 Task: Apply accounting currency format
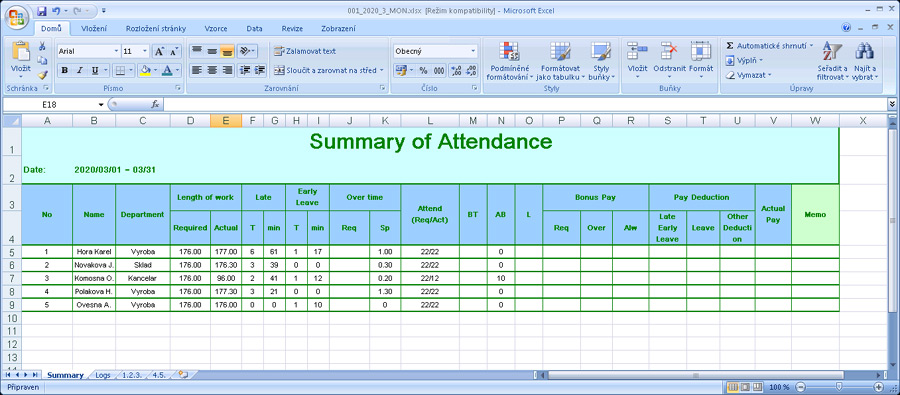400,70
